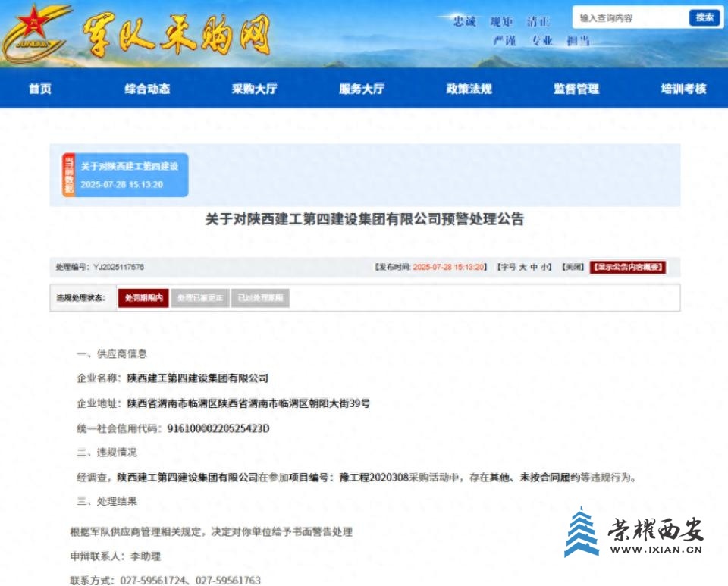Screen dimensions: 728x586
Task: Click the project number 豫工程2020308
Action: click(x=374, y=477)
